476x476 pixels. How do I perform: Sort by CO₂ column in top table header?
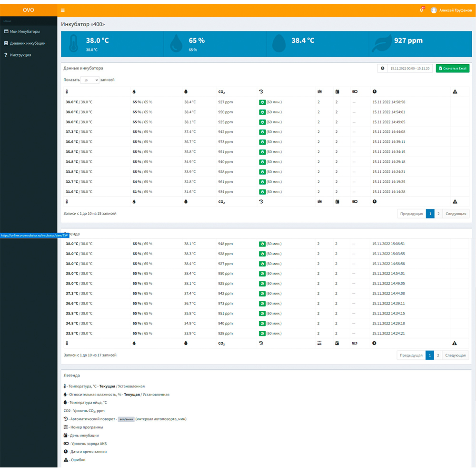point(221,91)
